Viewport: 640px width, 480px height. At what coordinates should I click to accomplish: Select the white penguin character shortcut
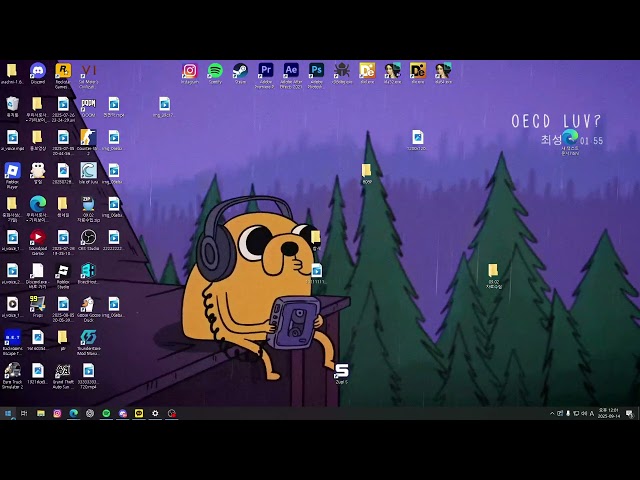point(38,171)
